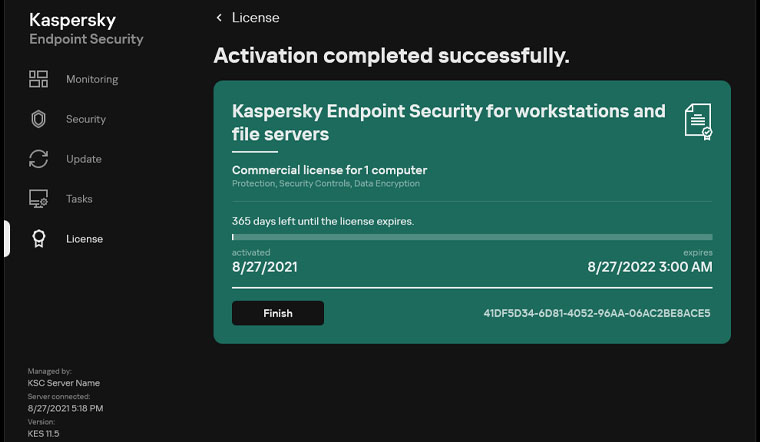The image size is (760, 442).
Task: Click the expiry date 8/27/2022 3:00 AM
Action: (650, 267)
